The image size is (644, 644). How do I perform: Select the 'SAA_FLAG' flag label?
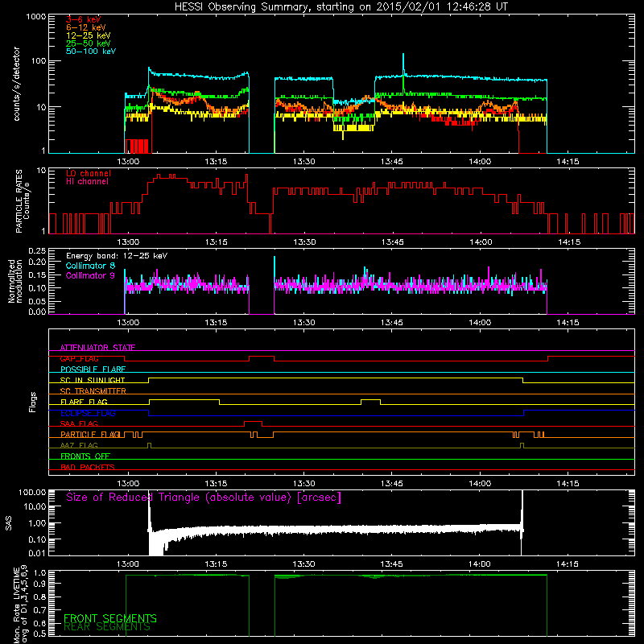point(79,423)
